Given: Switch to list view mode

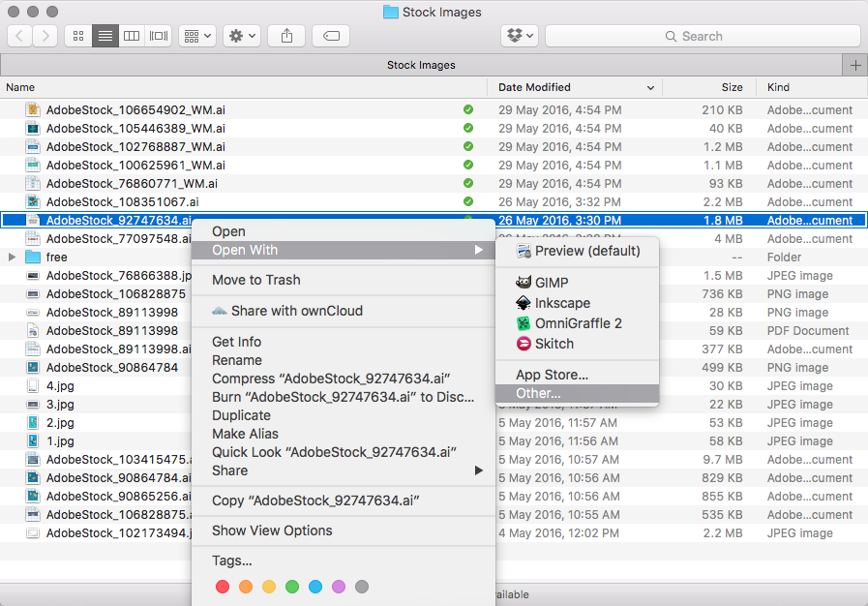Looking at the screenshot, I should point(105,36).
